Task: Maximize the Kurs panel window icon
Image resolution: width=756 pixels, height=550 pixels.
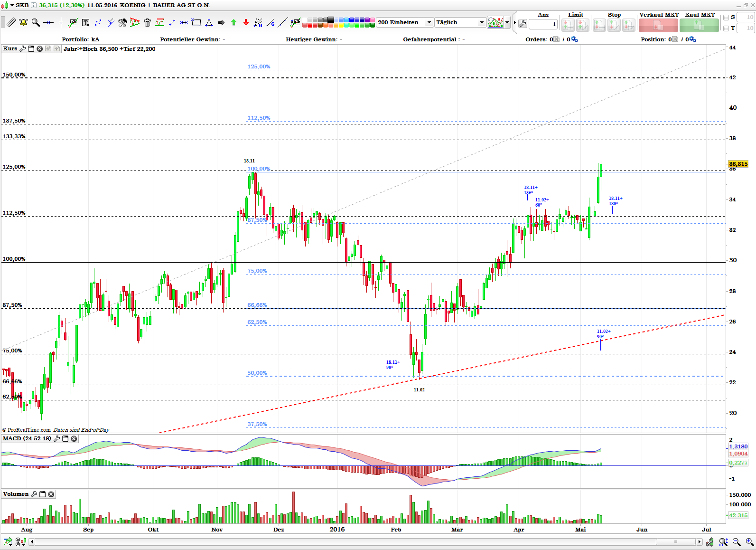Action: (31, 48)
